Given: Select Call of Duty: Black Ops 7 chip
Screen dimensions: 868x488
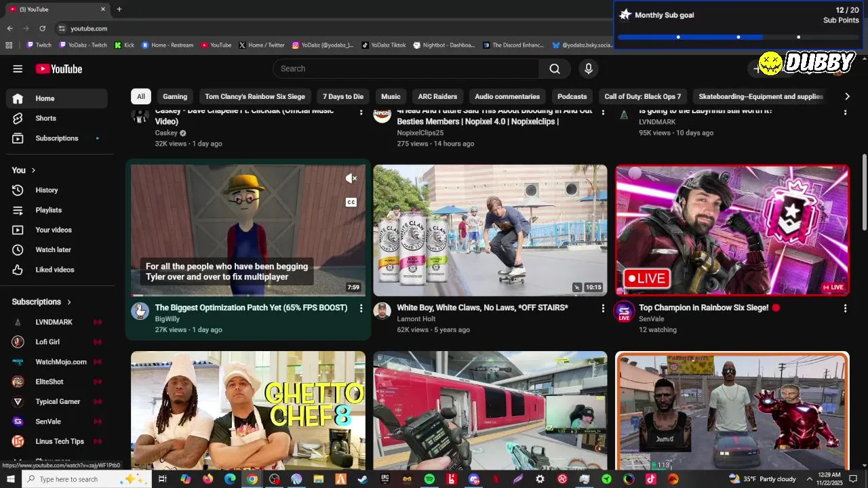Looking at the screenshot, I should (643, 96).
